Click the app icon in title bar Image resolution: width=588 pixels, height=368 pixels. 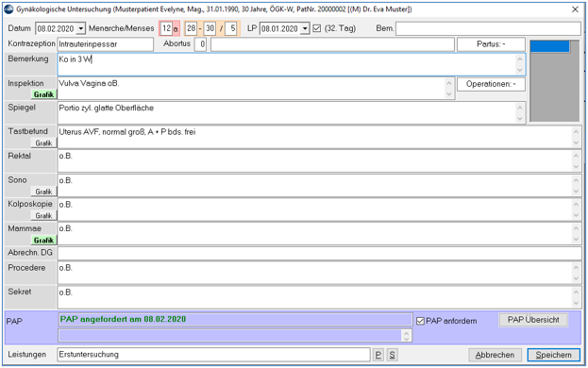pos(8,9)
